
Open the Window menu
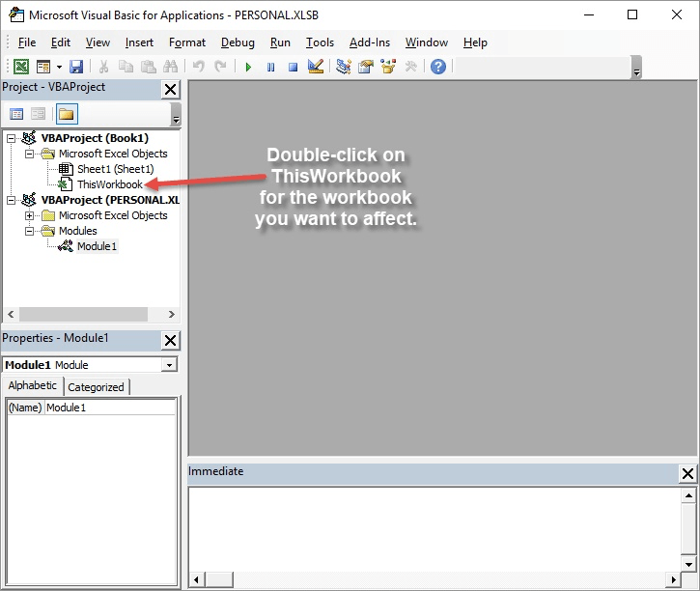coord(427,42)
